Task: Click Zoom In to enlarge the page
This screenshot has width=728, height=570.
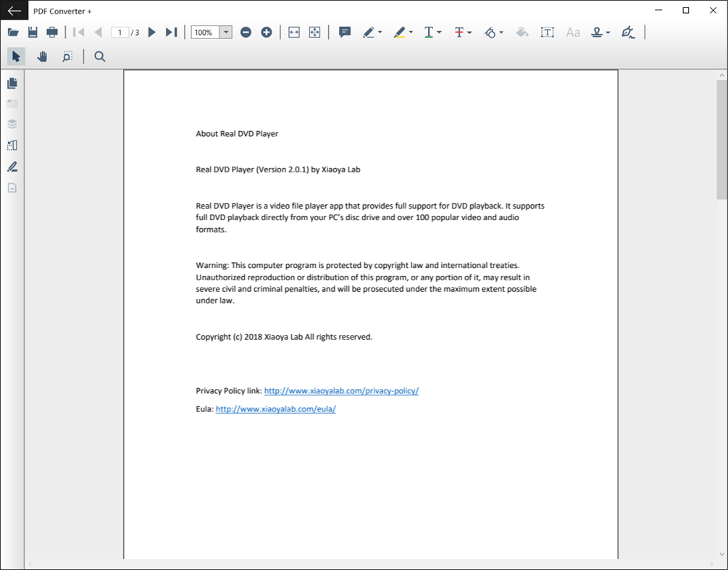Action: click(x=266, y=32)
